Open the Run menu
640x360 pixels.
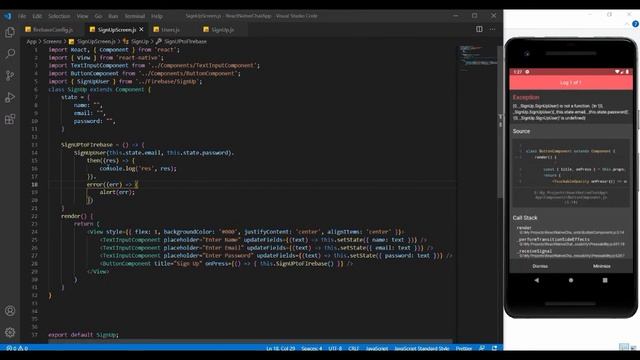click(x=113, y=16)
